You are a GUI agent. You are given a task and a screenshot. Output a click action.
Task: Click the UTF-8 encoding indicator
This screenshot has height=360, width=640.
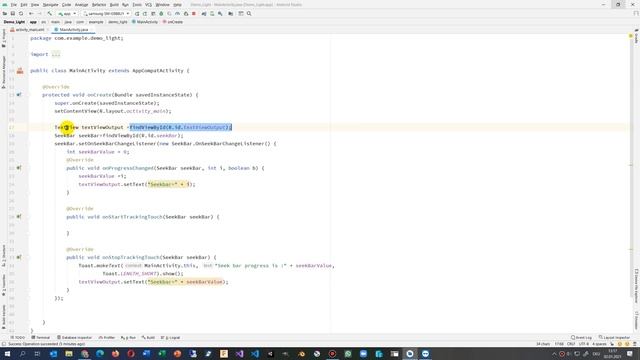pyautogui.click(x=583, y=344)
